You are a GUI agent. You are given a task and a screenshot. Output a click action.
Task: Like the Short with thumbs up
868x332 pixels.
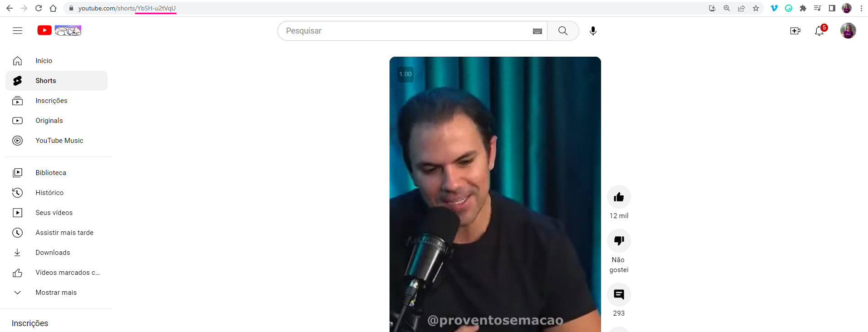point(619,197)
